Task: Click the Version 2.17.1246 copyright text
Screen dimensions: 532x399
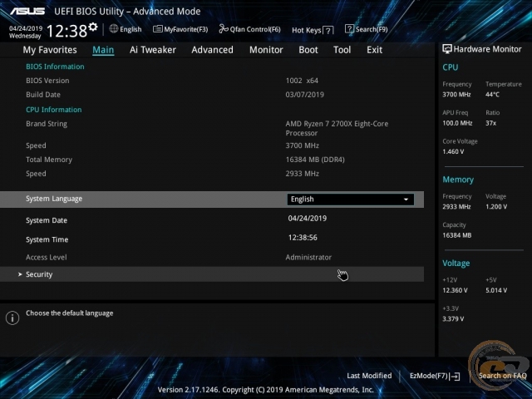Action: tap(266, 390)
